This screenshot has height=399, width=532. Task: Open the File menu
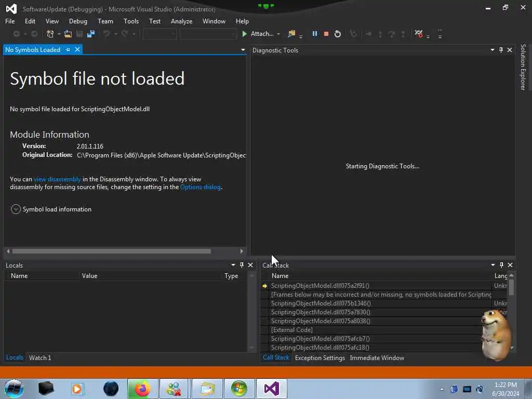[10, 21]
